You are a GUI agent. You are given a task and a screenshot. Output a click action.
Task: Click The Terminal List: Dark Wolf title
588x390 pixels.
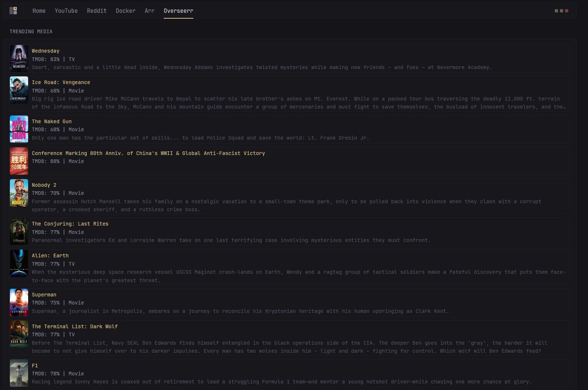pyautogui.click(x=75, y=326)
